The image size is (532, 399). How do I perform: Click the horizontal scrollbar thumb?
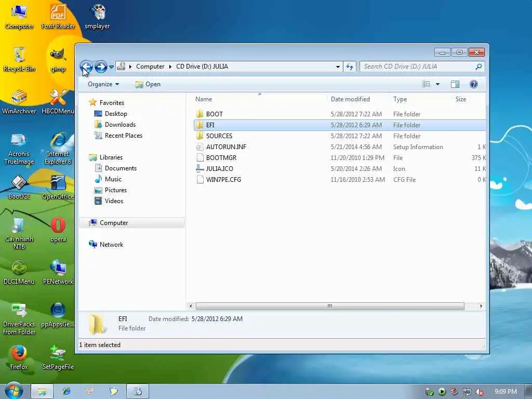(x=330, y=306)
